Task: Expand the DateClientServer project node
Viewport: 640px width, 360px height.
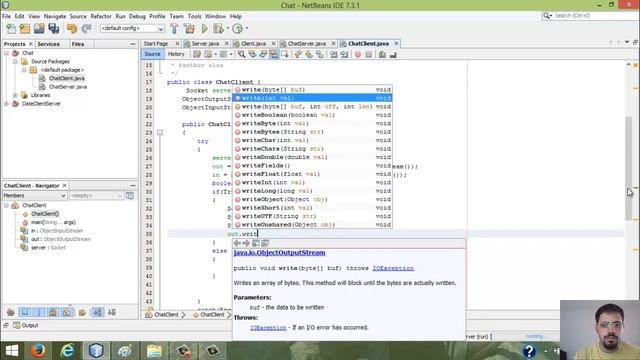Action: click(x=6, y=104)
